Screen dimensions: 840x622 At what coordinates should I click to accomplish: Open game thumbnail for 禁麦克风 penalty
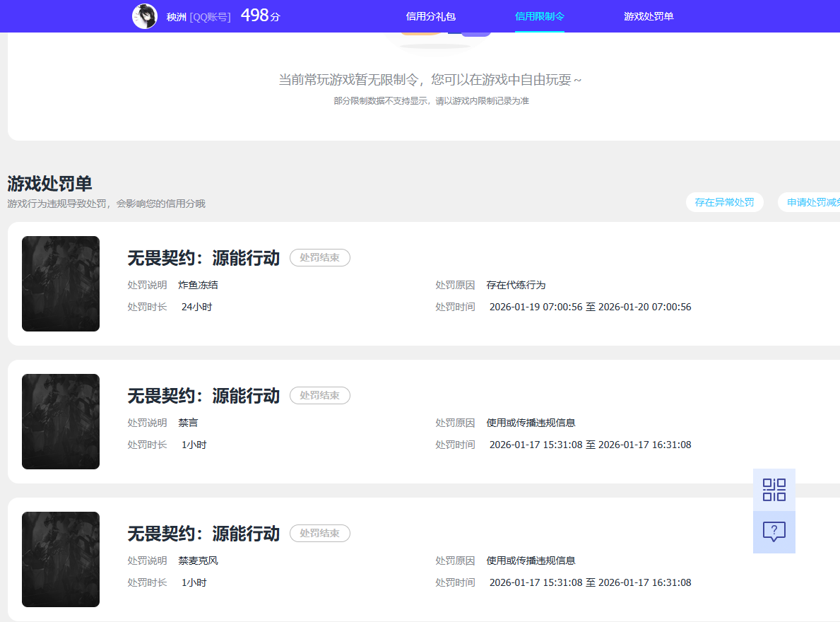[61, 559]
